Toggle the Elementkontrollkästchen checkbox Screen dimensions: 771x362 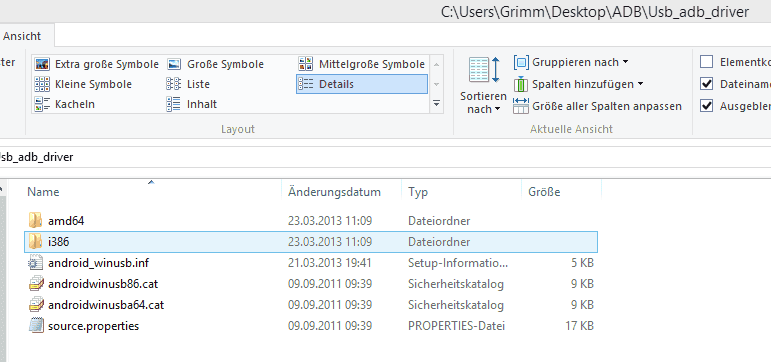click(x=707, y=62)
